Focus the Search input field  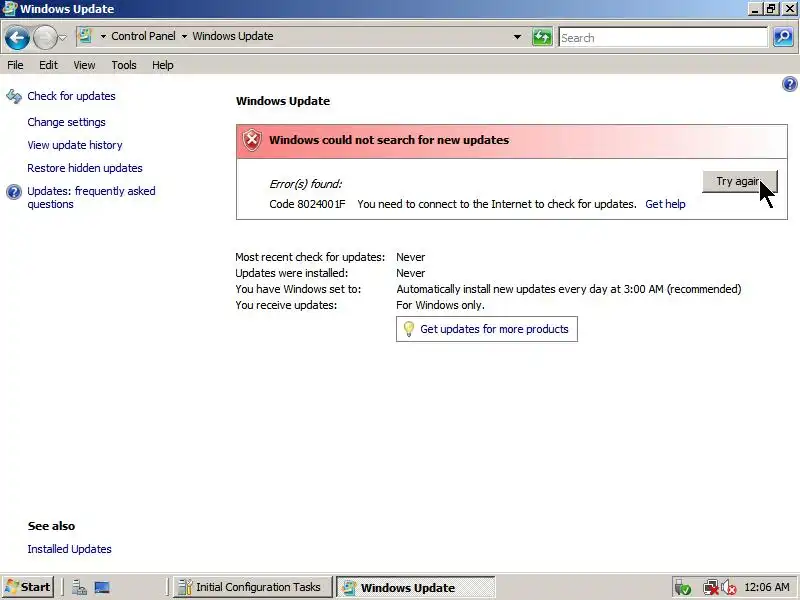tap(663, 38)
